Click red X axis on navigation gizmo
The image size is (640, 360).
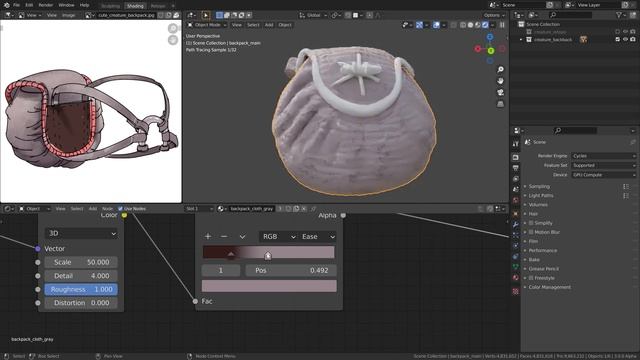tap(478, 49)
